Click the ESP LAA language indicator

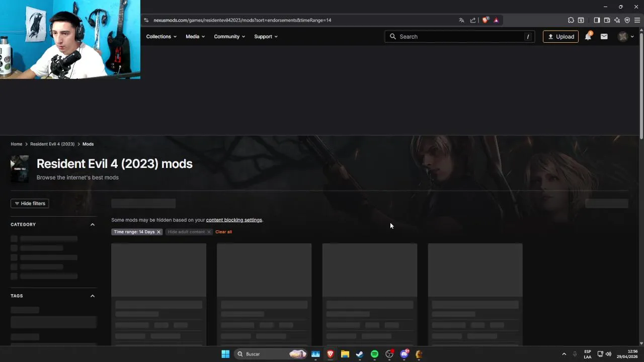pos(588,354)
